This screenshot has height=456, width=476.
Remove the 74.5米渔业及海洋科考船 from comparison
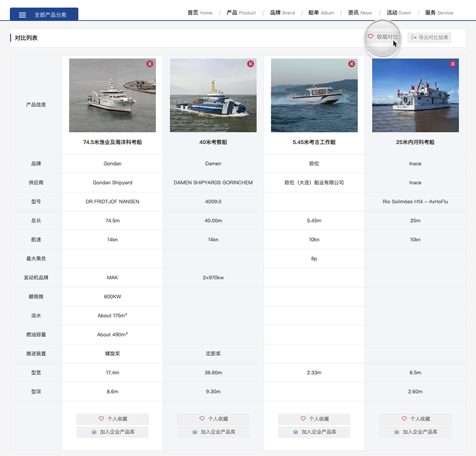(x=150, y=64)
